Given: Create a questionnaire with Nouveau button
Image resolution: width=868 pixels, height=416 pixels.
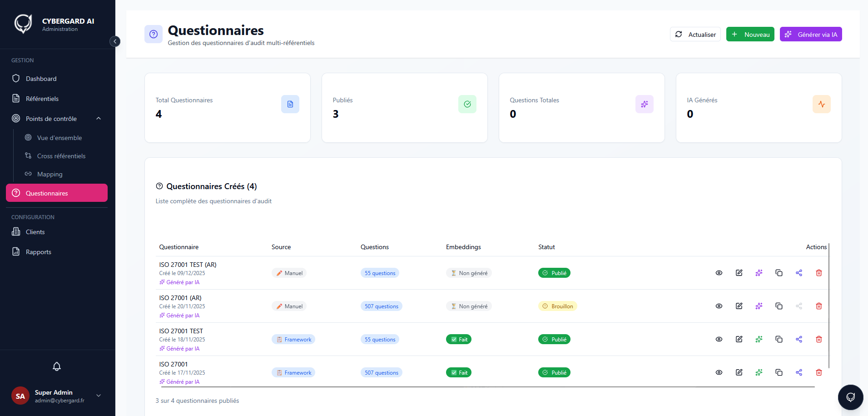Looking at the screenshot, I should pyautogui.click(x=750, y=34).
